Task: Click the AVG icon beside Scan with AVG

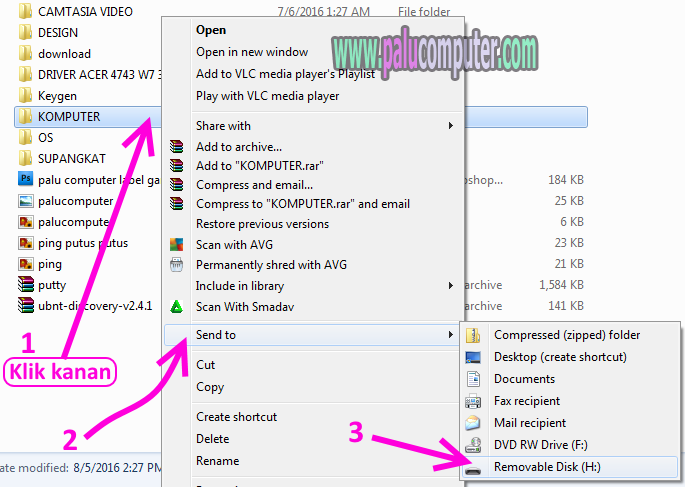Action: (176, 244)
